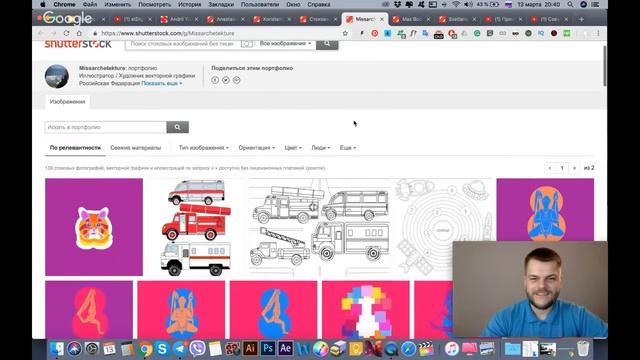Go to the next results page

[x=575, y=168]
